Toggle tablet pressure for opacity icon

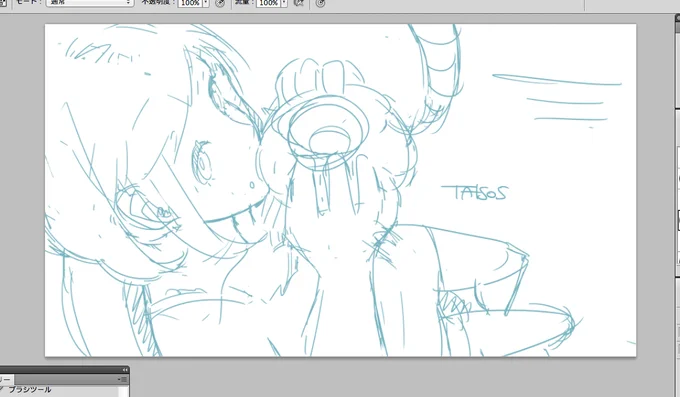pos(220,3)
